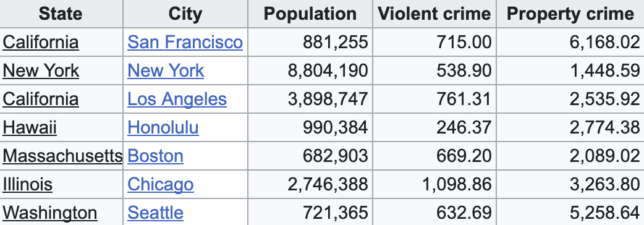Image resolution: width=644 pixels, height=225 pixels.
Task: Select the Property crime column header
Action: tap(570, 14)
